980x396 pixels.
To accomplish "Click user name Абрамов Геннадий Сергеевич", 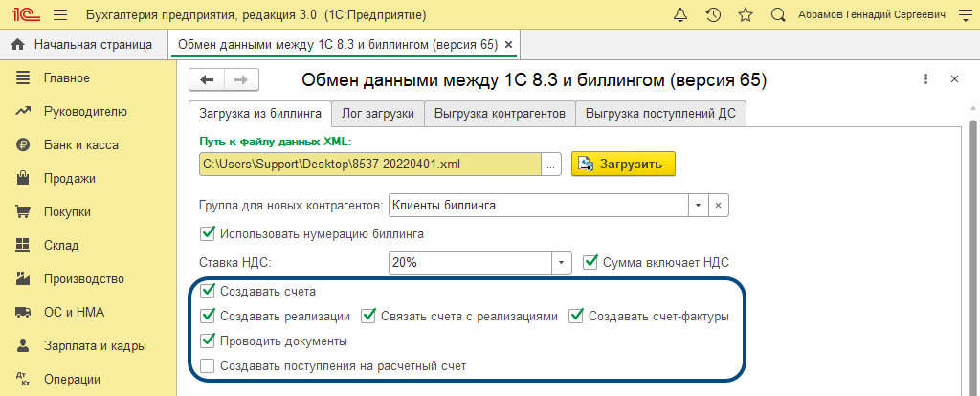I will (871, 14).
